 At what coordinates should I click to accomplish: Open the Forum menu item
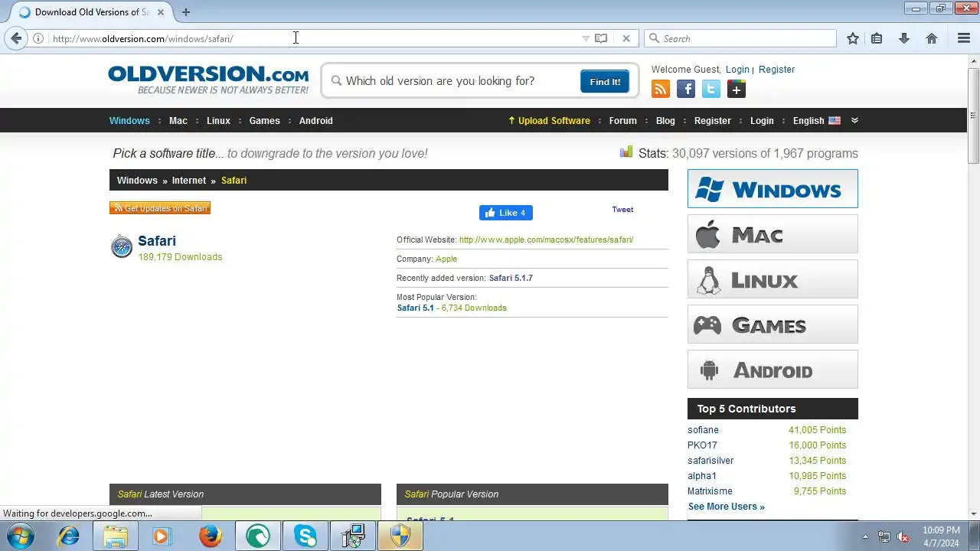(622, 120)
